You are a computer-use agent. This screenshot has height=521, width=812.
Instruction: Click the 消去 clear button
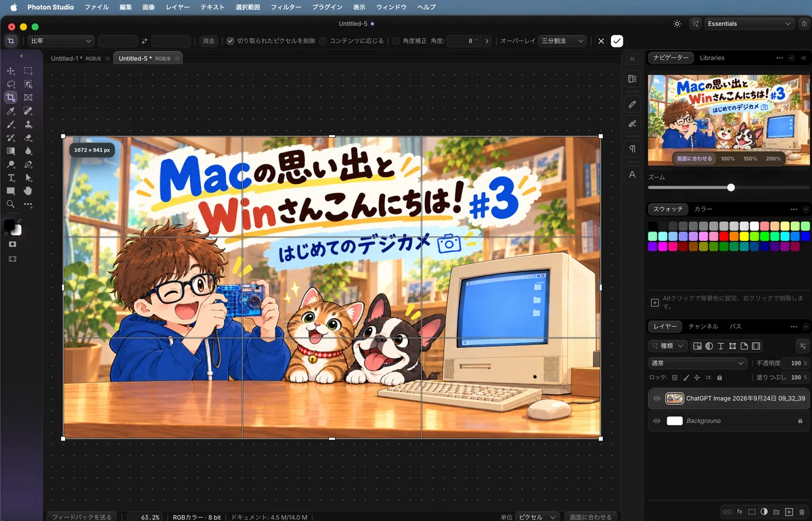[209, 41]
